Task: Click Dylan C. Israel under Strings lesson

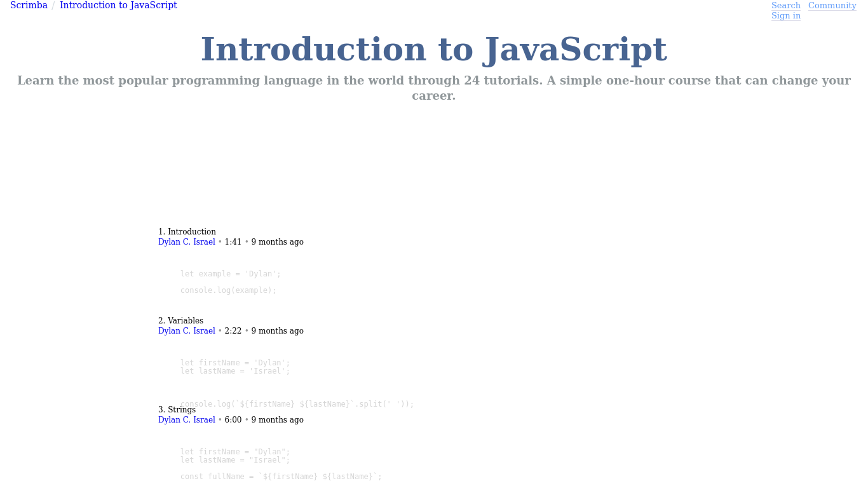Action: [x=186, y=420]
